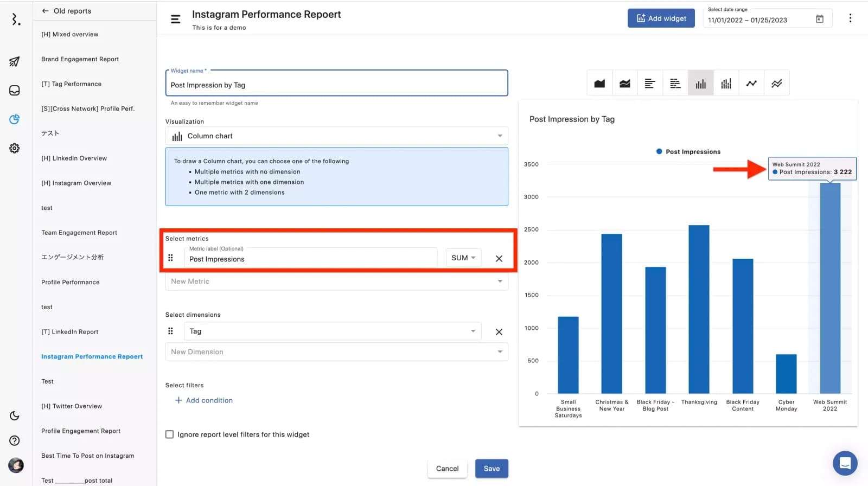Toggle Post Impressions legend series

(688, 152)
